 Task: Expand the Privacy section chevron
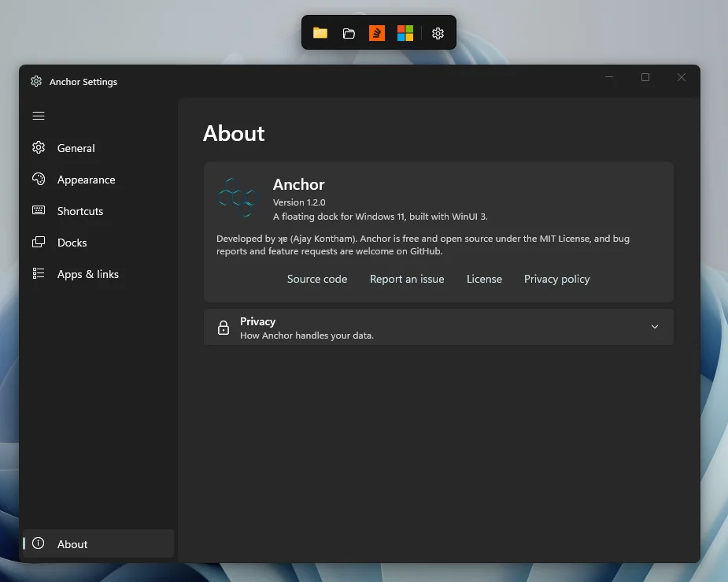tap(655, 327)
